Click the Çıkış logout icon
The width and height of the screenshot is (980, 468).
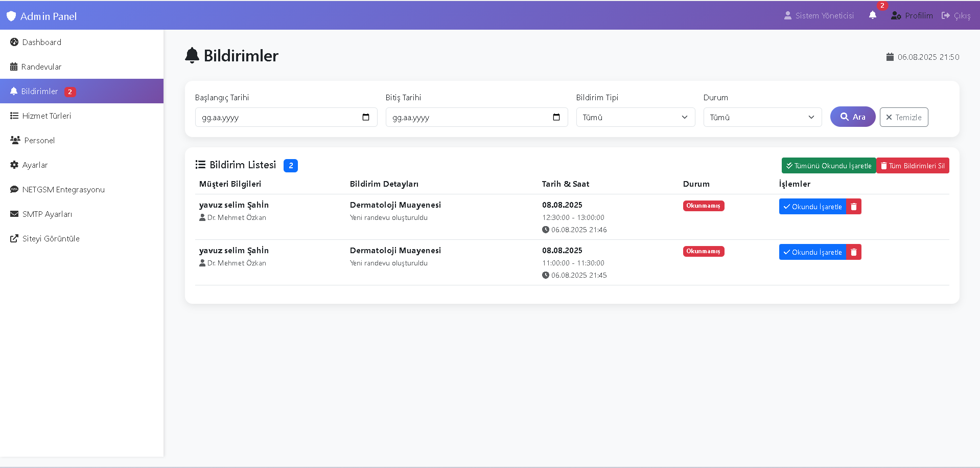coord(946,16)
